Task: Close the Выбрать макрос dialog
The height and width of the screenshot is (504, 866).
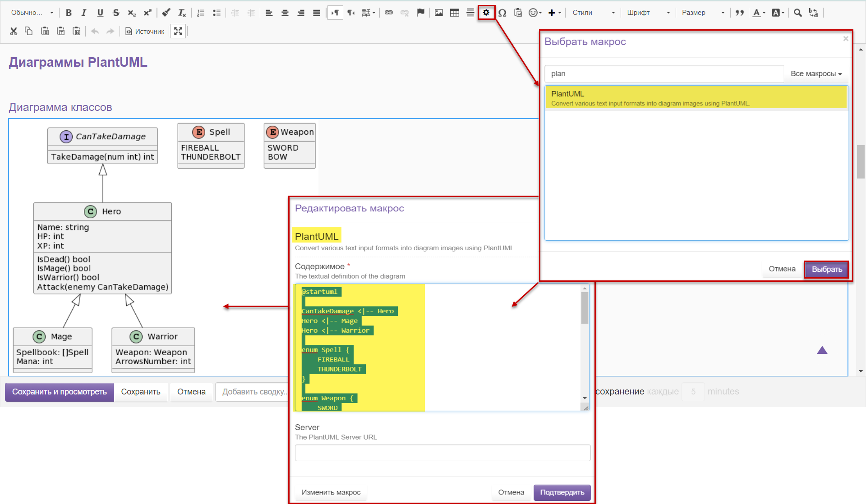Action: coord(846,39)
